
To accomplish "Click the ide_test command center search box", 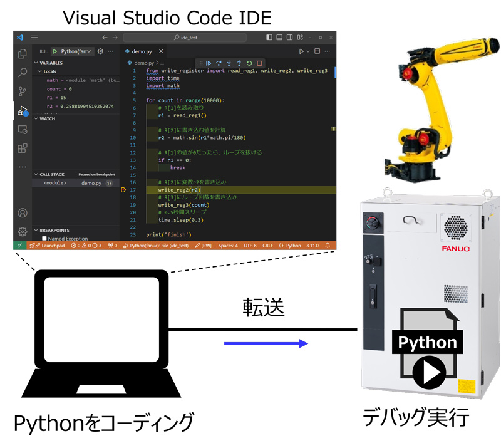I will (x=185, y=38).
